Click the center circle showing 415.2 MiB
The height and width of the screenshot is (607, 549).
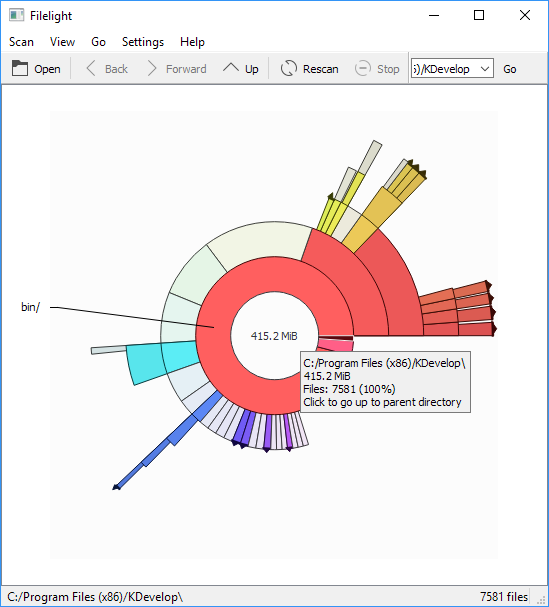point(274,336)
